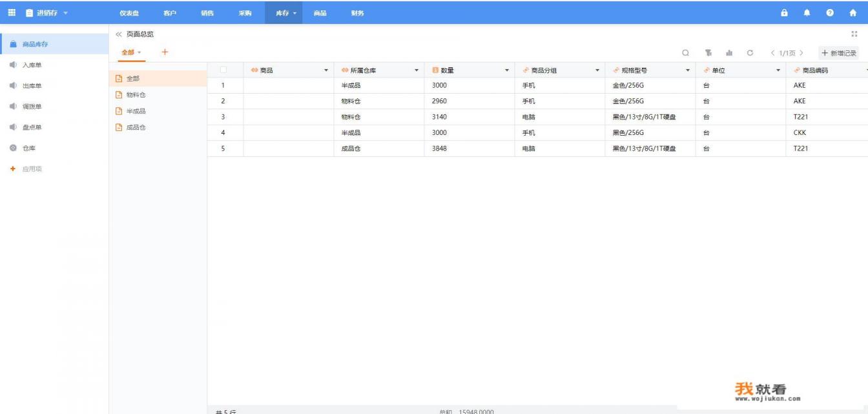Open the 所属仓库 column dropdown arrow
Image resolution: width=868 pixels, height=414 pixels.
416,70
